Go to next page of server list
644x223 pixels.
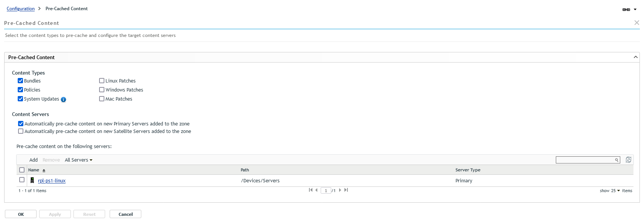340,190
